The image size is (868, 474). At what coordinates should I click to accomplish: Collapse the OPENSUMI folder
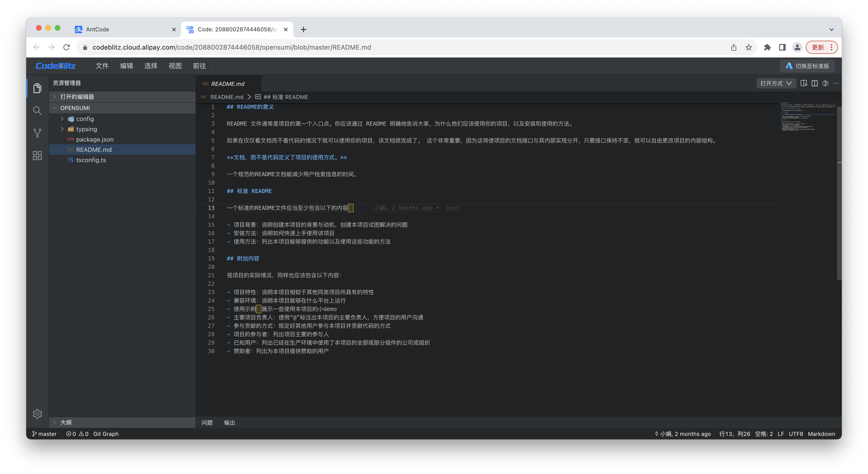tap(55, 108)
